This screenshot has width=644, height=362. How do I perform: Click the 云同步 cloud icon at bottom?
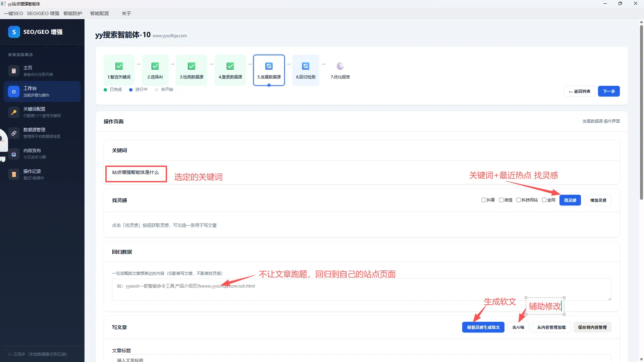pyautogui.click(x=10, y=354)
